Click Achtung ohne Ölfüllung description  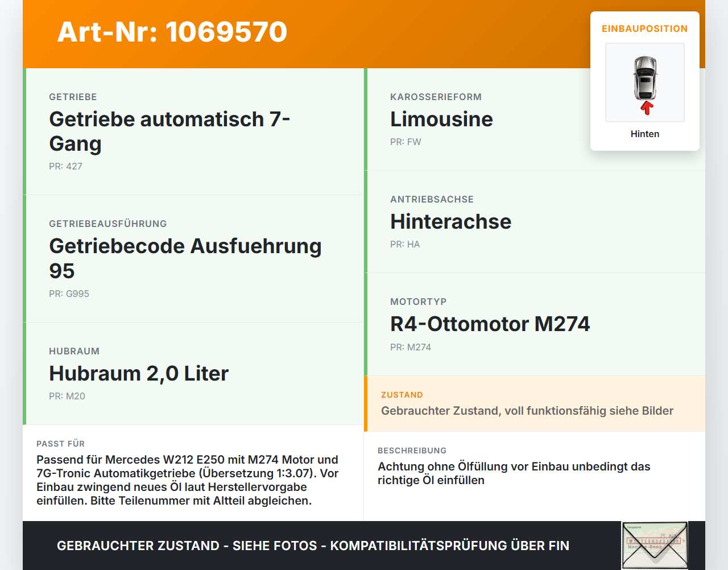click(514, 473)
